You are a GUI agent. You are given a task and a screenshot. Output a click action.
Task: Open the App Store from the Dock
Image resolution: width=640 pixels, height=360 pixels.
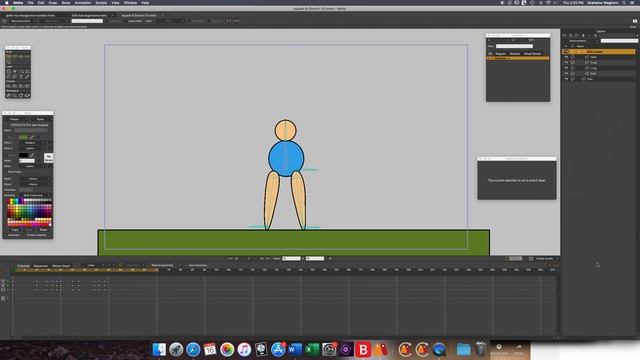point(278,349)
